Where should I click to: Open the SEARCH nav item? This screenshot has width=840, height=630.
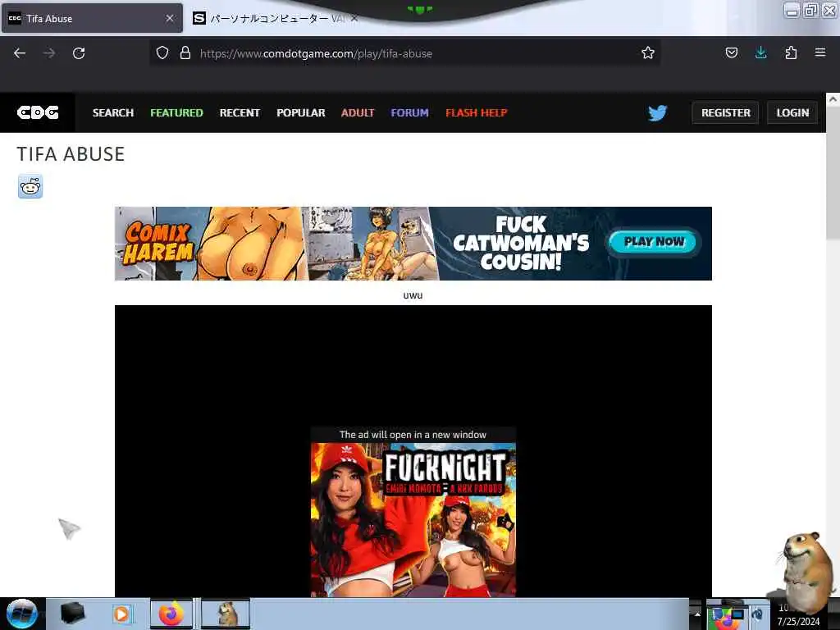pos(113,112)
